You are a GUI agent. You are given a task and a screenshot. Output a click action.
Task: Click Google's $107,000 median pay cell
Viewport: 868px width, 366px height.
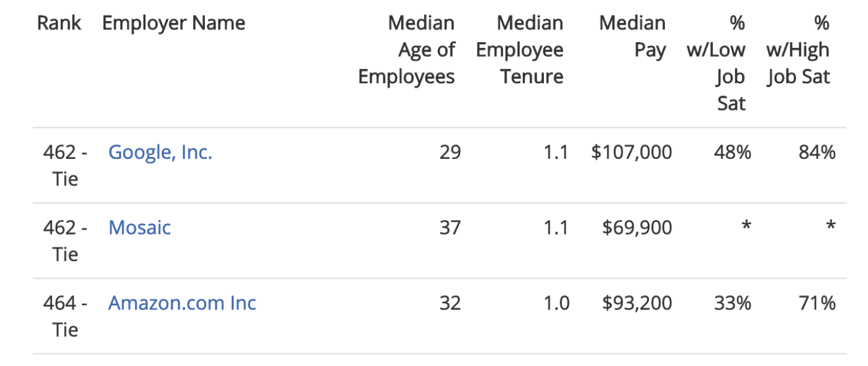(631, 153)
